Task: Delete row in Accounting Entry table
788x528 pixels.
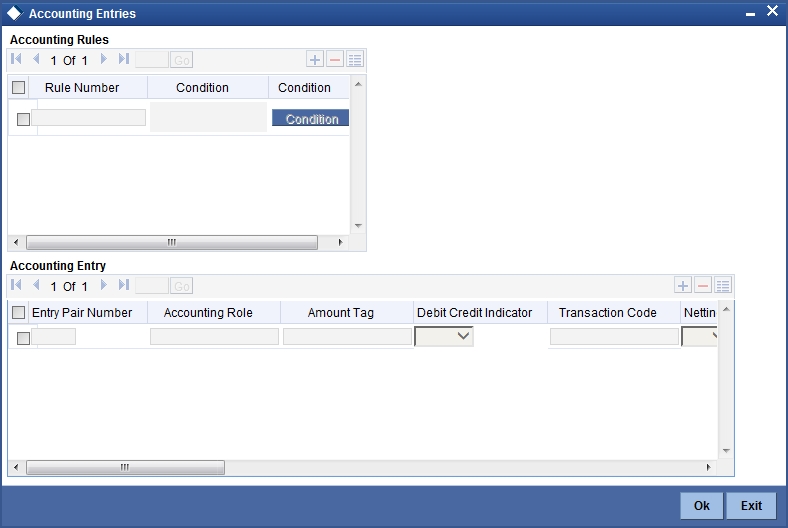Action: click(703, 285)
